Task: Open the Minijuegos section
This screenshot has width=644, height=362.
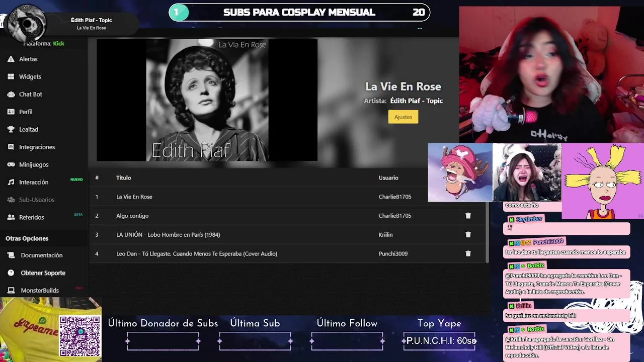Action: (x=34, y=164)
